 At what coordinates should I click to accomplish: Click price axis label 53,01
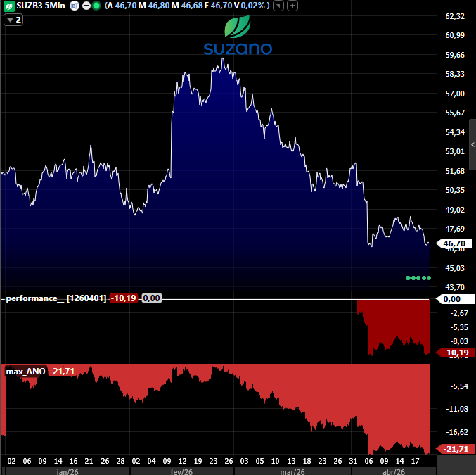[455, 151]
